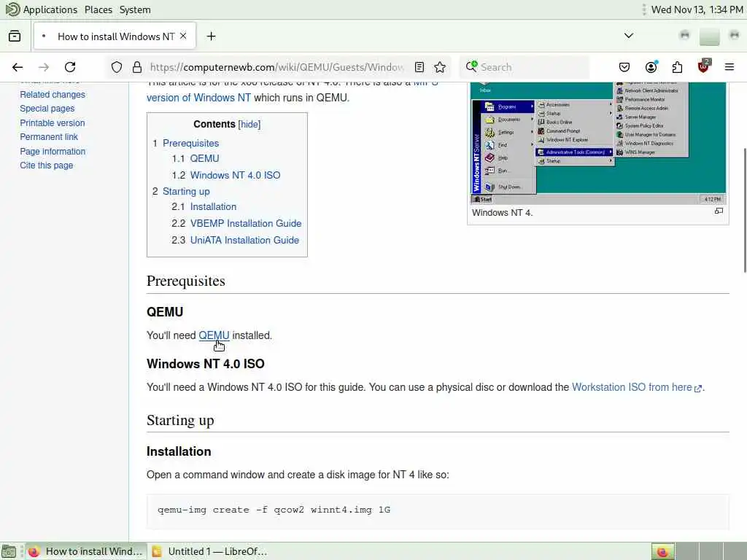List all tabs dropdown arrow
This screenshot has width=747, height=560.
coord(629,36)
